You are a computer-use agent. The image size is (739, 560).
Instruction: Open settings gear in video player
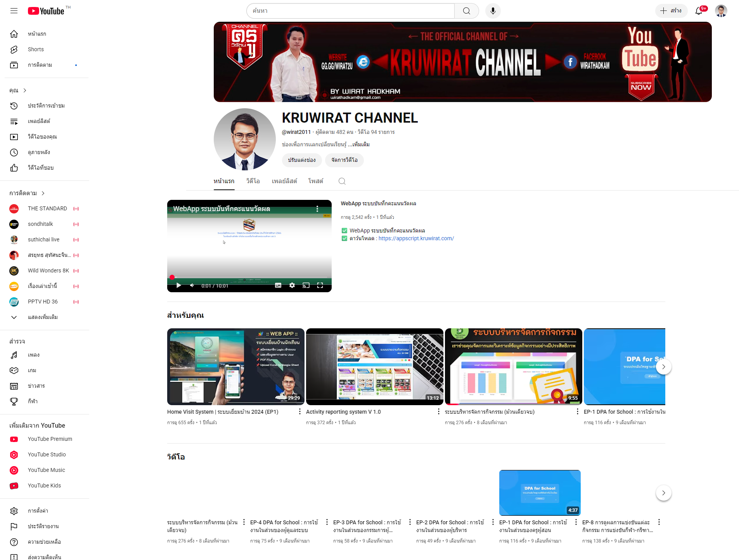coord(292,286)
